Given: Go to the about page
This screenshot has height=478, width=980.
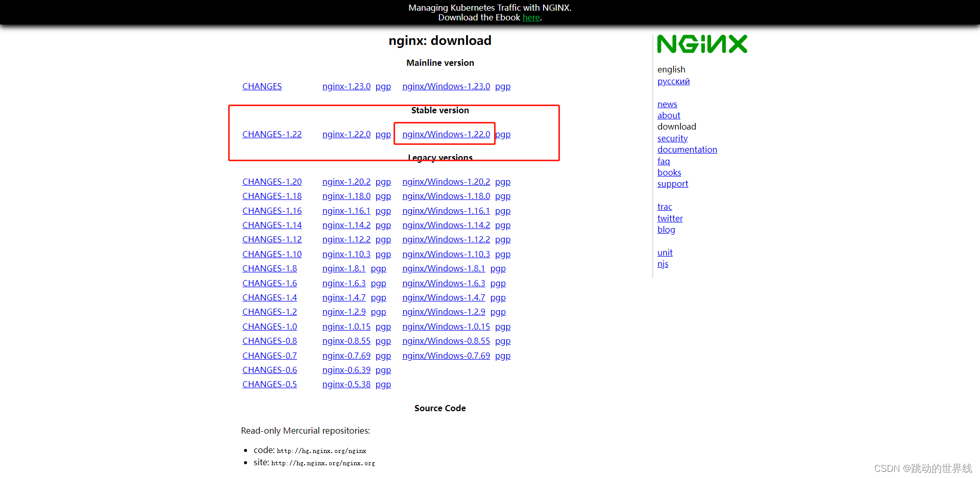Looking at the screenshot, I should (669, 115).
